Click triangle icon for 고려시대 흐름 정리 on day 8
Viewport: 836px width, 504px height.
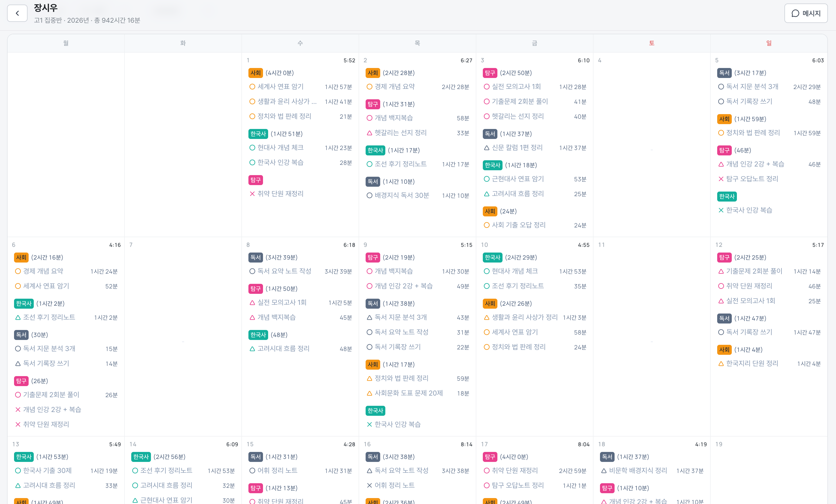pos(252,348)
